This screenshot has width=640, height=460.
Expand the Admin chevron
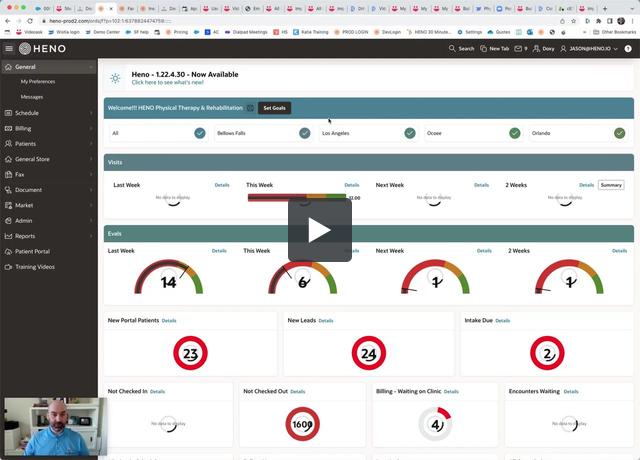[91, 221]
